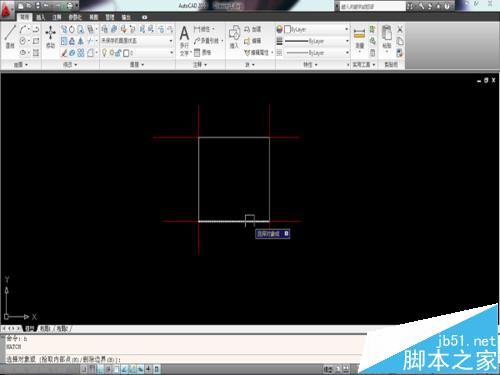
Task: Expand the Layers (图层) panel
Action: (x=137, y=65)
